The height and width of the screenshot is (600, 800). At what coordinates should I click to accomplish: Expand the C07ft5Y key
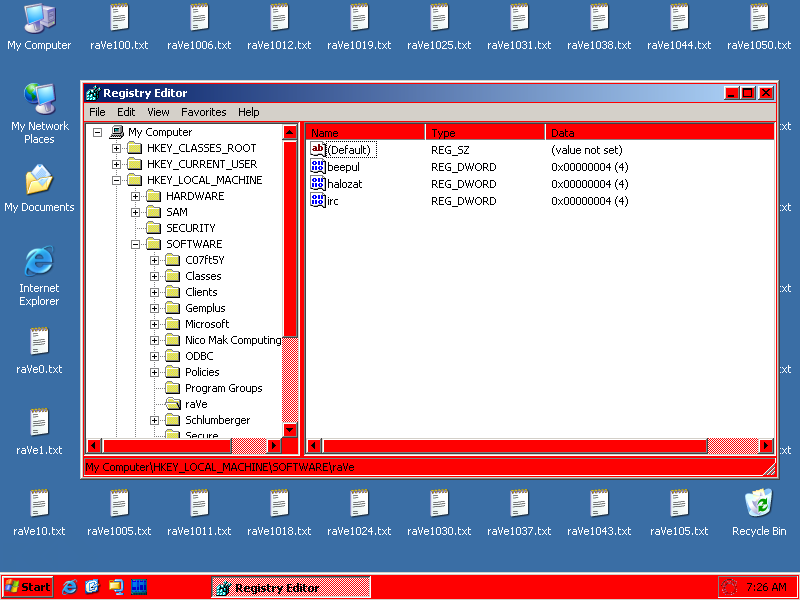point(154,260)
